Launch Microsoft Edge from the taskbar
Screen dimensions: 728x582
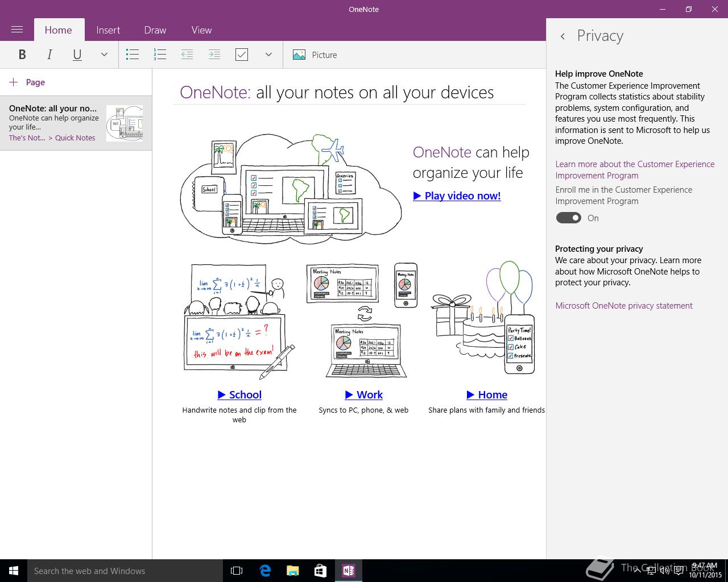pyautogui.click(x=265, y=571)
